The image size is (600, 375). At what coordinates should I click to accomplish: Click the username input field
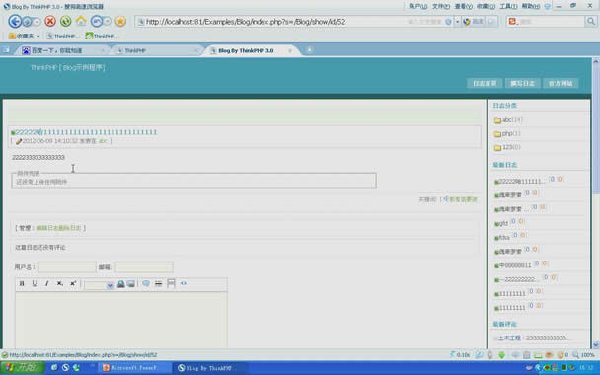(67, 267)
